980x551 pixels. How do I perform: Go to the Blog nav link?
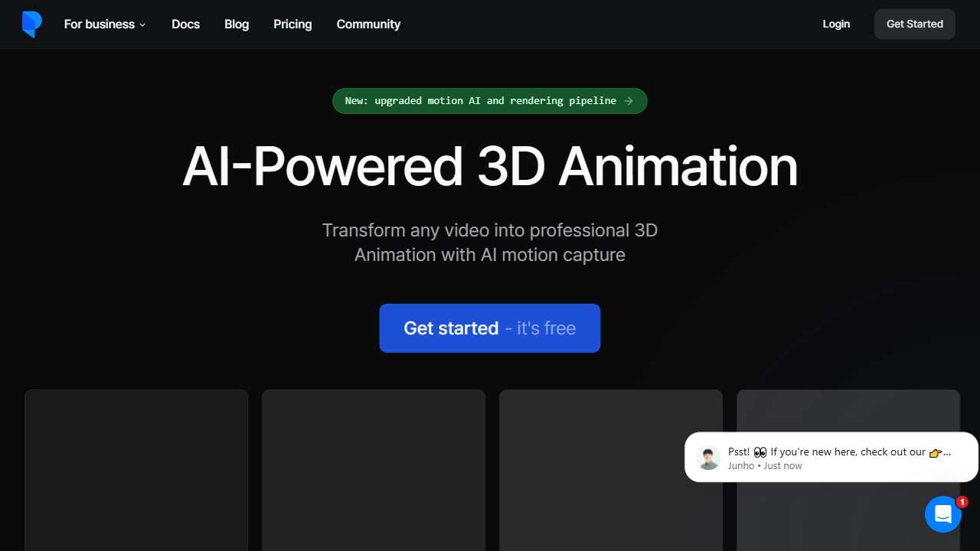tap(237, 24)
